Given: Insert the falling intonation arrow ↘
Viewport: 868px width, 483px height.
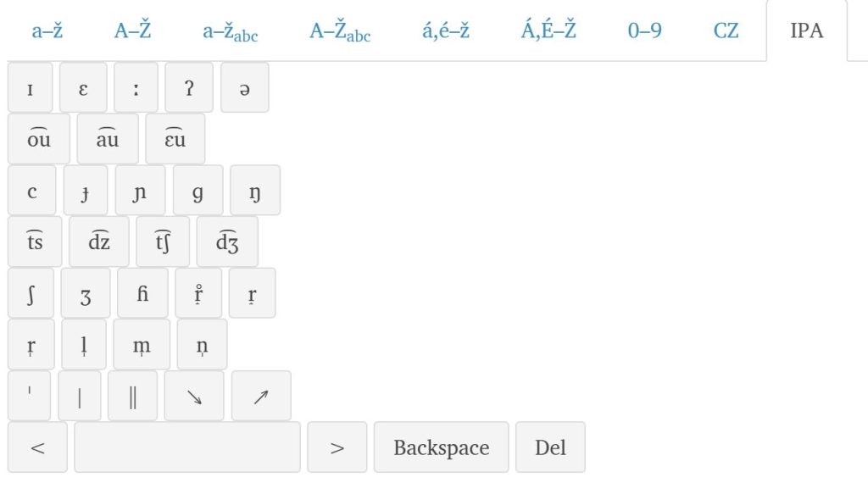Looking at the screenshot, I should 194,396.
